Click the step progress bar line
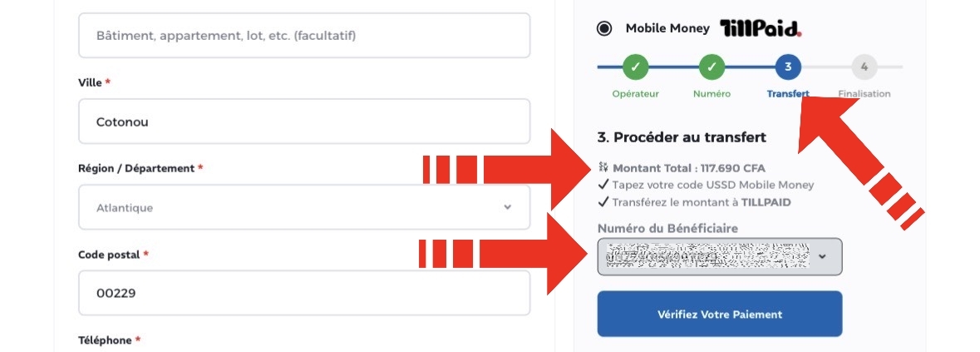 tap(750, 67)
